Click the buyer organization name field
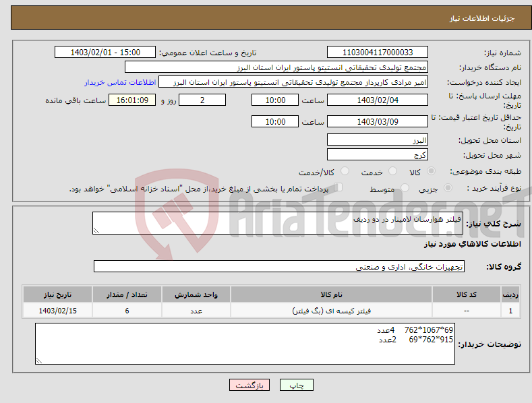 pyautogui.click(x=276, y=67)
